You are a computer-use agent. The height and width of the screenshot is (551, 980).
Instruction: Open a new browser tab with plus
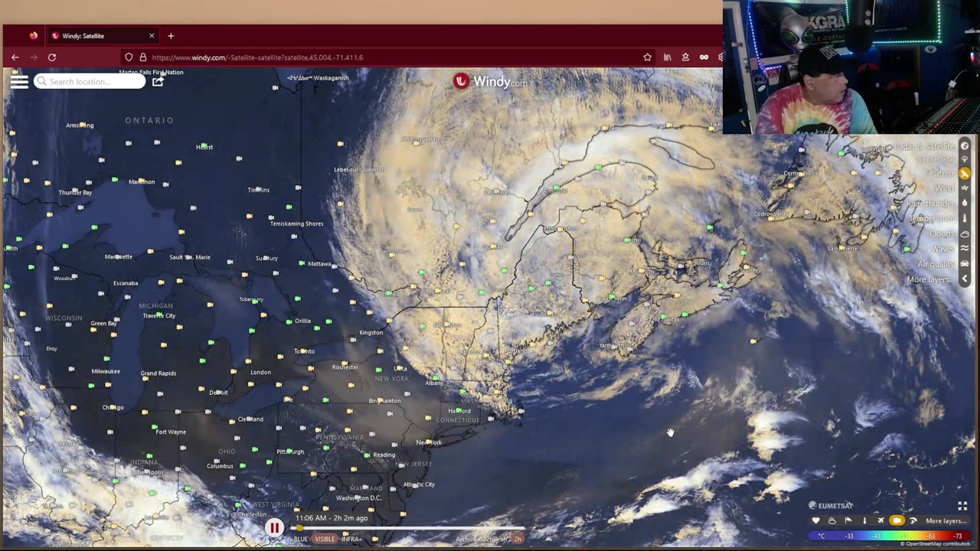tap(171, 36)
